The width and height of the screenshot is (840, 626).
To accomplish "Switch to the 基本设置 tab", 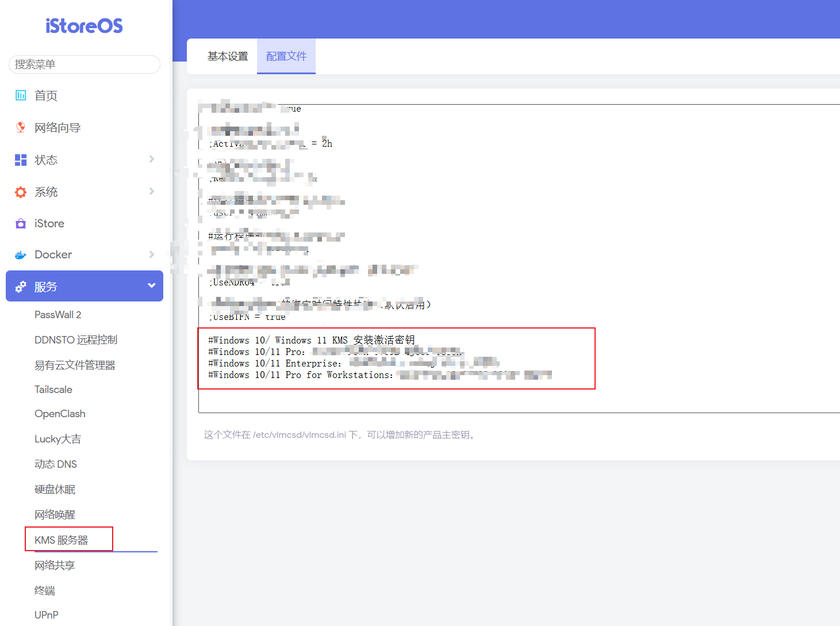I will click(x=228, y=56).
